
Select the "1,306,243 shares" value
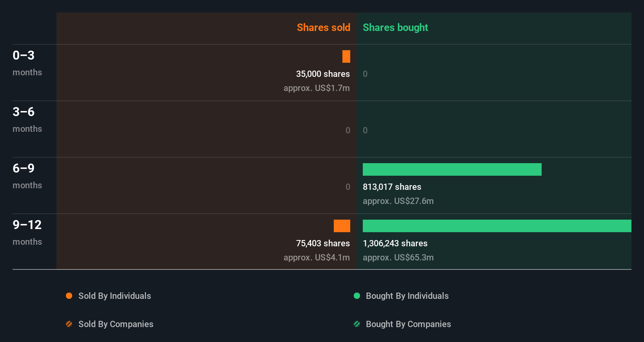[x=395, y=243]
